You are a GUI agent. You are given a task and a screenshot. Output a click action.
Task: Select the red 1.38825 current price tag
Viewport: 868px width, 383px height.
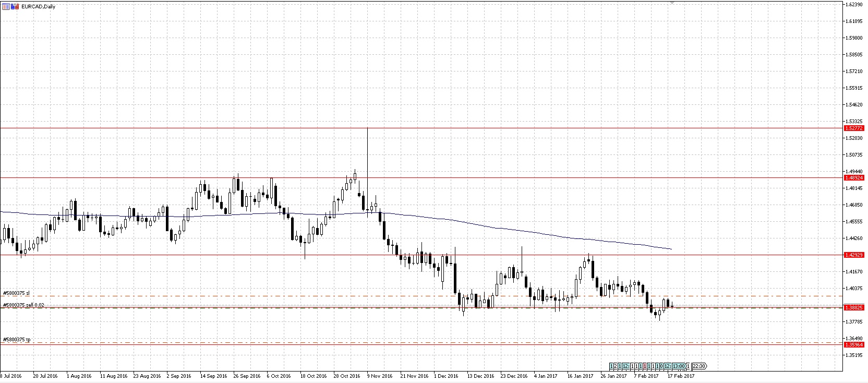(854, 308)
